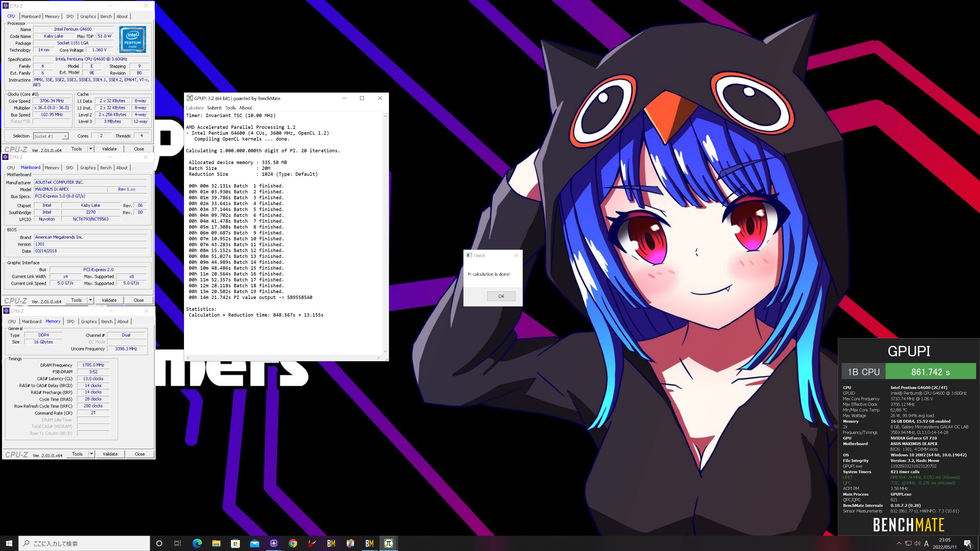Toggle IME input mode 'A' indicator
Screen dimensions: 980x551
(926, 543)
